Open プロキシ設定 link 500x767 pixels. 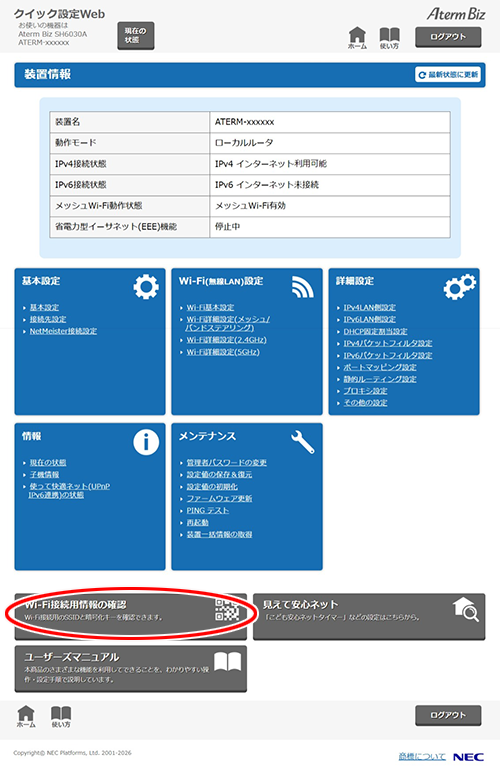[x=365, y=391]
